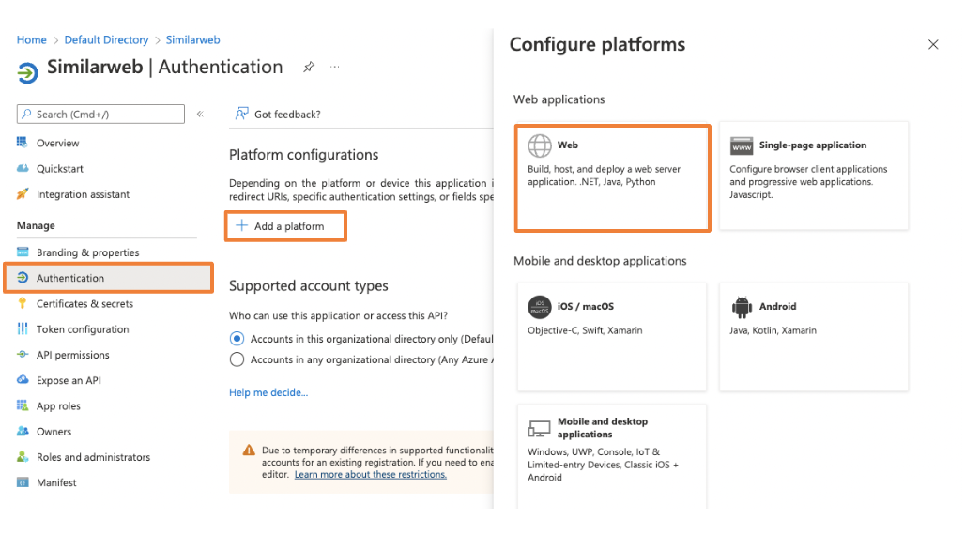
Task: Open the ellipsis more options menu
Action: tap(334, 68)
